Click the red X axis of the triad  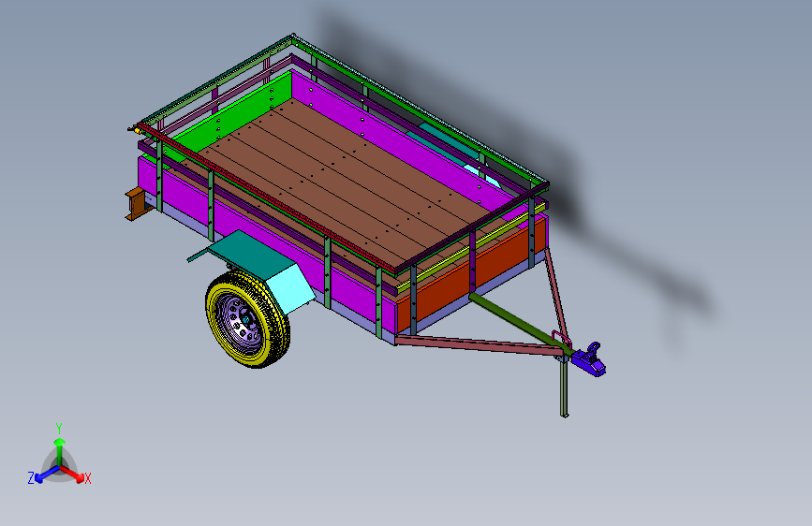click(x=73, y=474)
